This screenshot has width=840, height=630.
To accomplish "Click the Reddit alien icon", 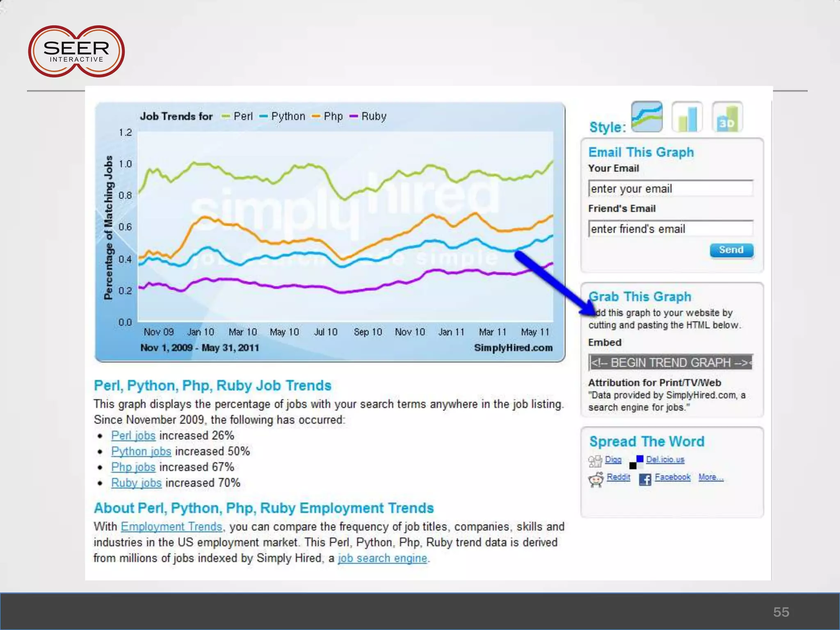I will [596, 479].
